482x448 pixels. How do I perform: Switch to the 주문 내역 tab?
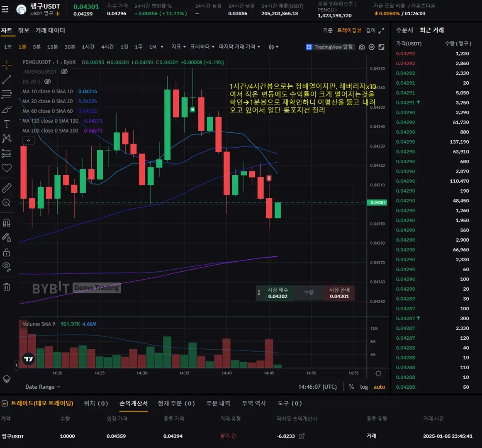[x=218, y=403]
